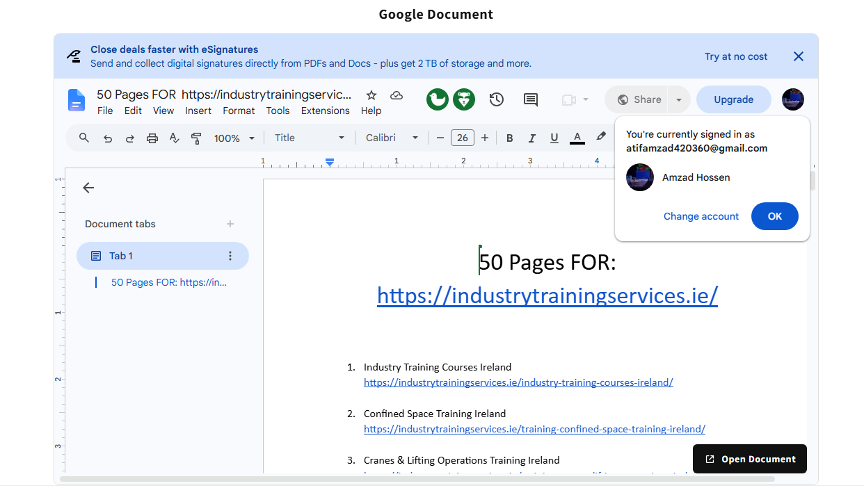Image resolution: width=864 pixels, height=504 pixels.
Task: Open the Insert menu
Action: pos(198,111)
